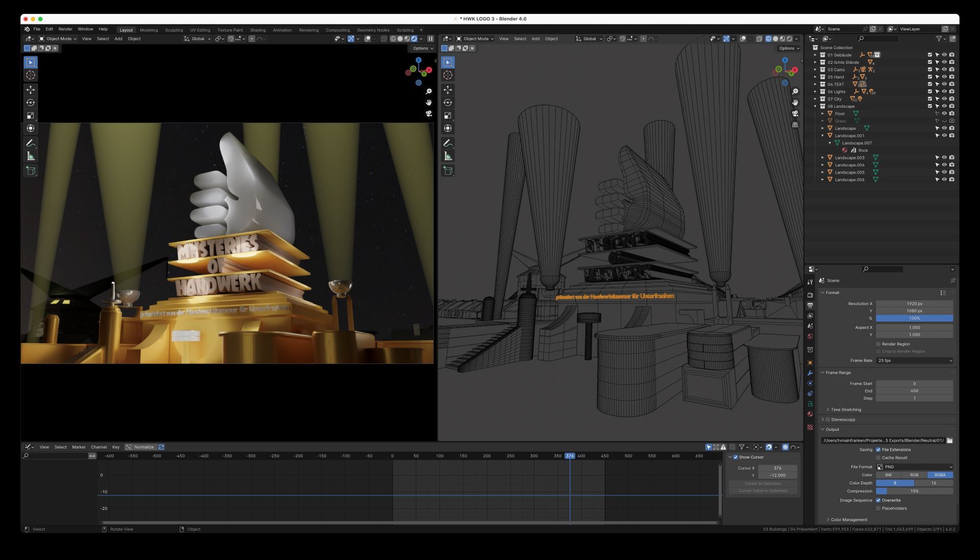Open the Frame Rate 25 fps dropdown
Image resolution: width=980 pixels, height=560 pixels.
[x=915, y=361]
